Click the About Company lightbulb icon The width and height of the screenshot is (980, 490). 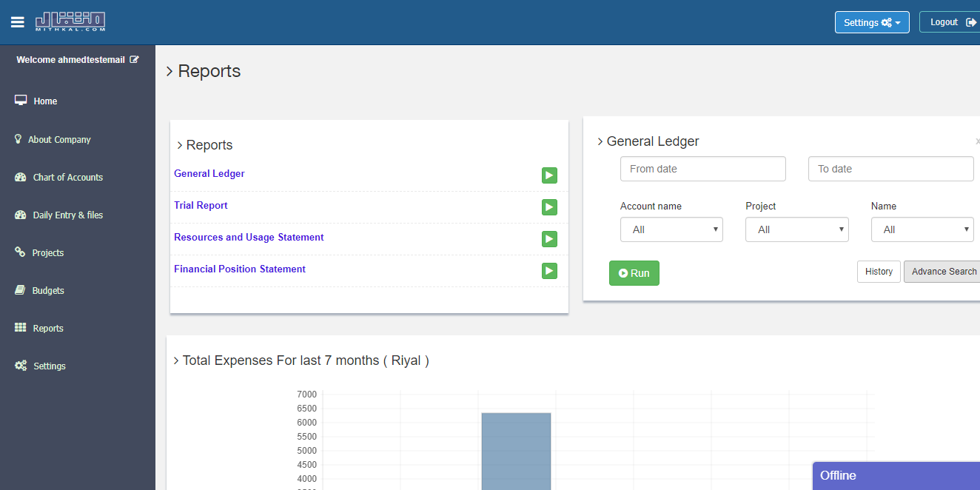tap(19, 138)
